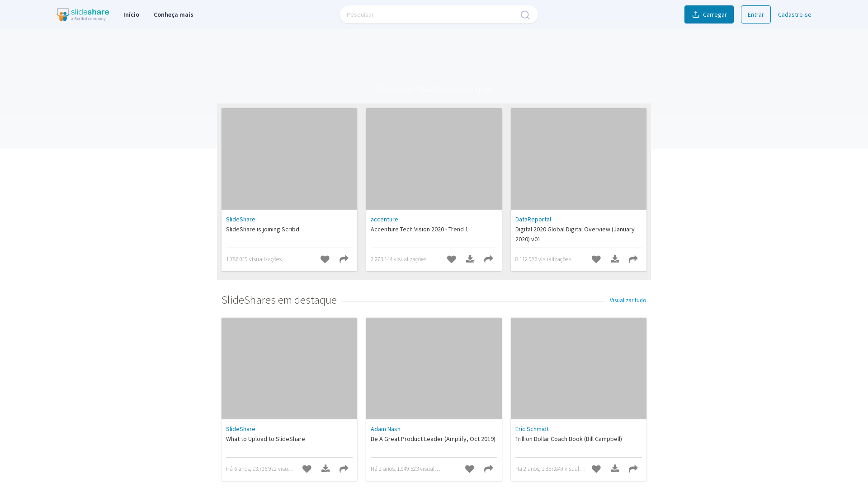Open "SlideShare is joining Scribd" title
Screen dimensions: 868x488
tap(263, 229)
